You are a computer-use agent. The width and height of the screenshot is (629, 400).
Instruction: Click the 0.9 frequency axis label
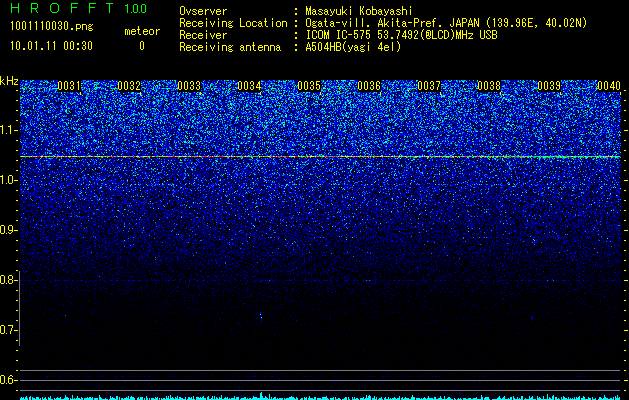coord(9,230)
